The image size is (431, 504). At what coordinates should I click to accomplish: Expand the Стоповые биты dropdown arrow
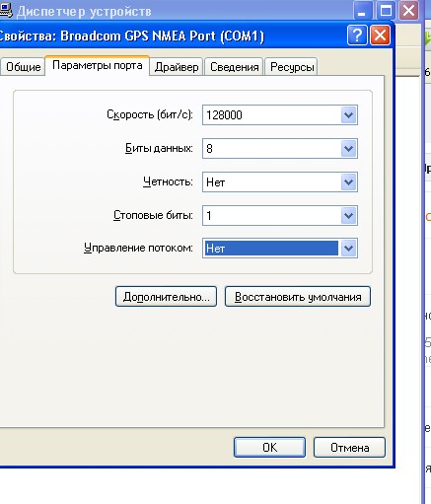tap(348, 216)
